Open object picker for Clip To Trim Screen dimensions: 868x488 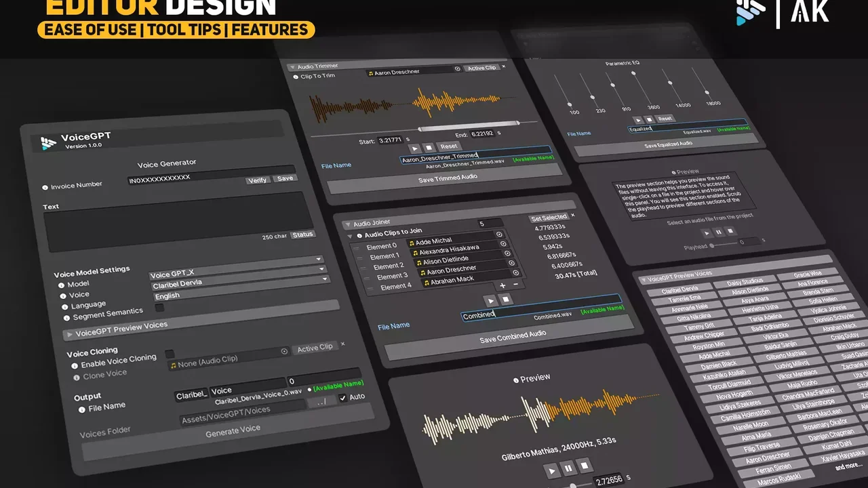click(457, 68)
